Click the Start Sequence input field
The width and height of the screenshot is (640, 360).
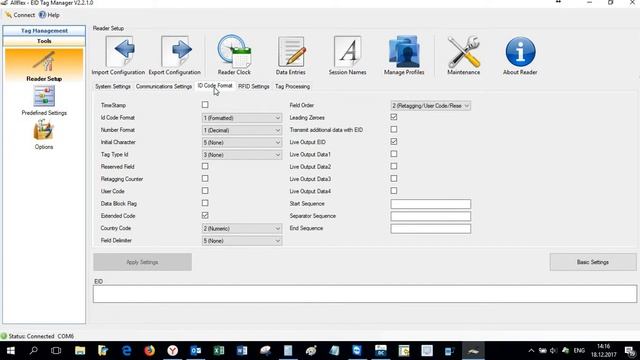[x=431, y=204]
